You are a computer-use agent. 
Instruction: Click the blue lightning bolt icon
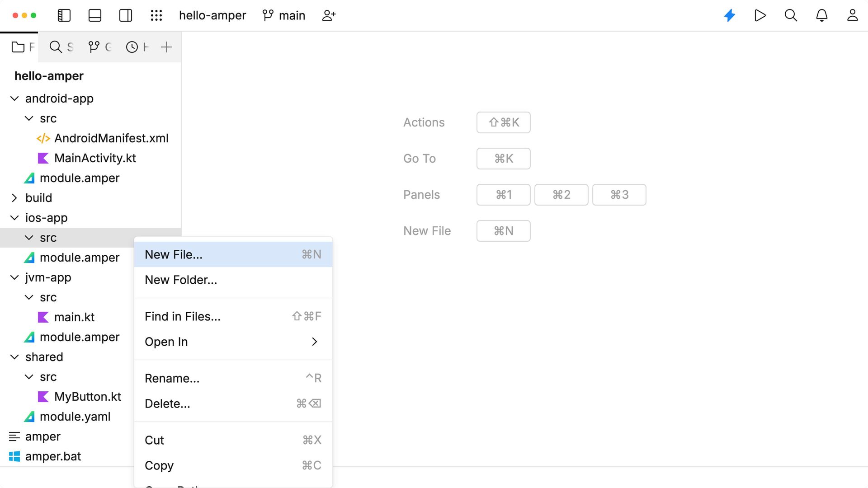pos(730,15)
